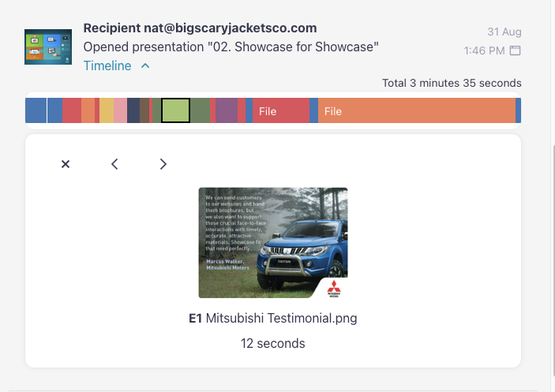Click the 12 seconds duration text
Viewport: 555px width, 392px height.
tap(273, 344)
